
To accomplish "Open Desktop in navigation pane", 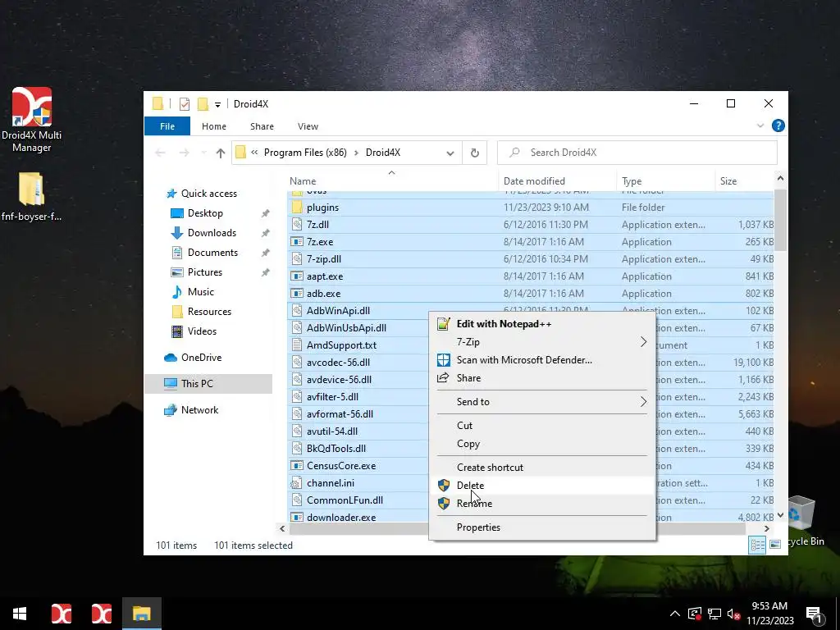I will [205, 213].
